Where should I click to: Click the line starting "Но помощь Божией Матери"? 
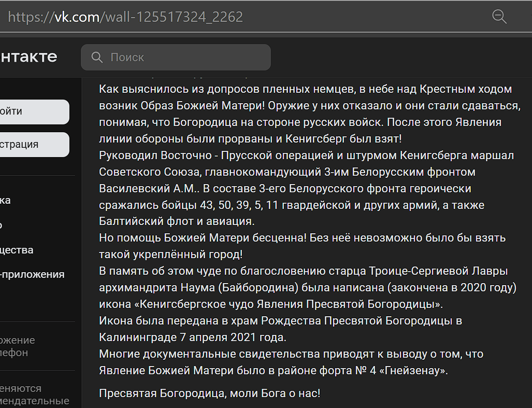pyautogui.click(x=302, y=238)
